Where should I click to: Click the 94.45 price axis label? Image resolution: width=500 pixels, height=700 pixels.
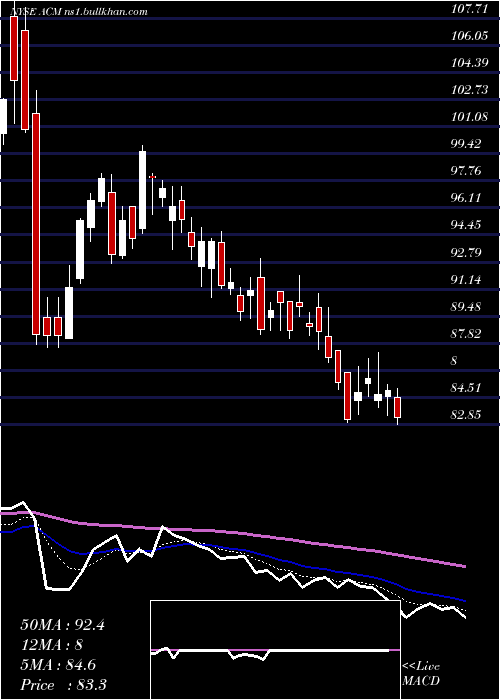(466, 225)
